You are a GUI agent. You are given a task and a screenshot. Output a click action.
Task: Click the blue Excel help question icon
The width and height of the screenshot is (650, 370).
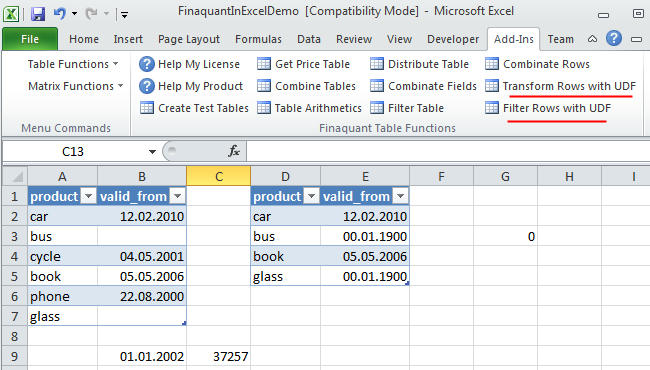point(614,39)
